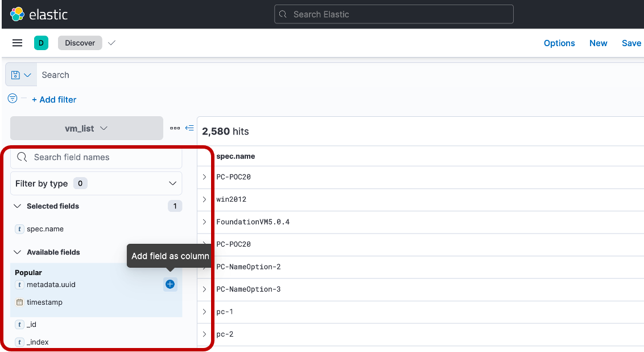Expand the pc-1 row details
644x352 pixels.
pyautogui.click(x=205, y=312)
